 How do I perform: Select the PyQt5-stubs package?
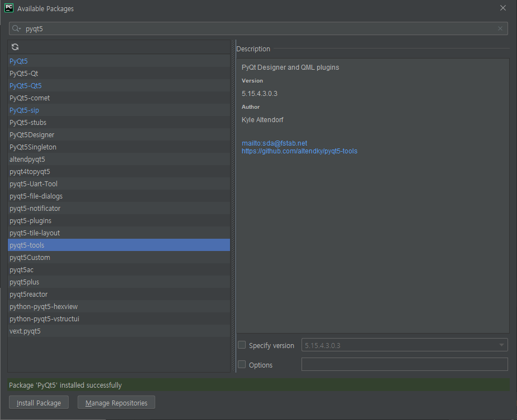click(119, 123)
